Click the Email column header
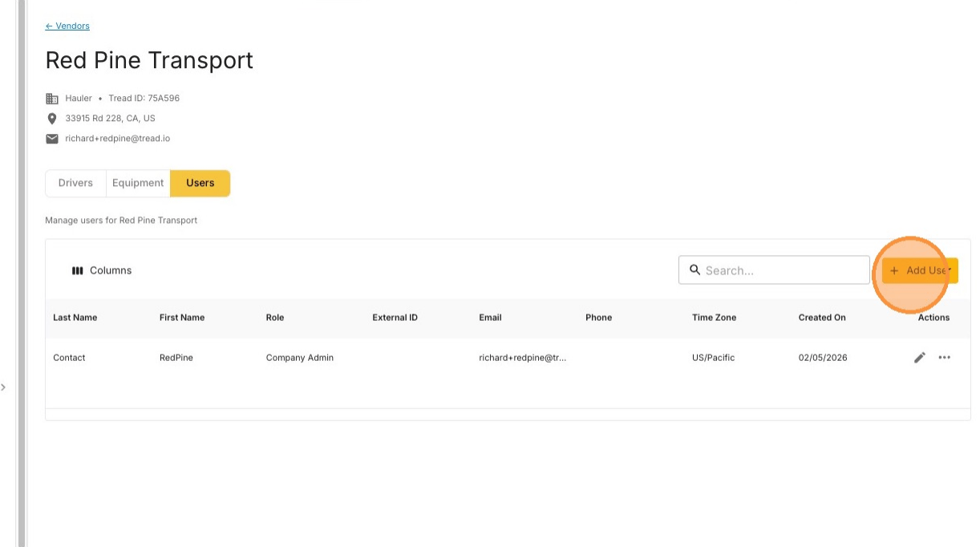The height and width of the screenshot is (547, 980). tap(490, 318)
